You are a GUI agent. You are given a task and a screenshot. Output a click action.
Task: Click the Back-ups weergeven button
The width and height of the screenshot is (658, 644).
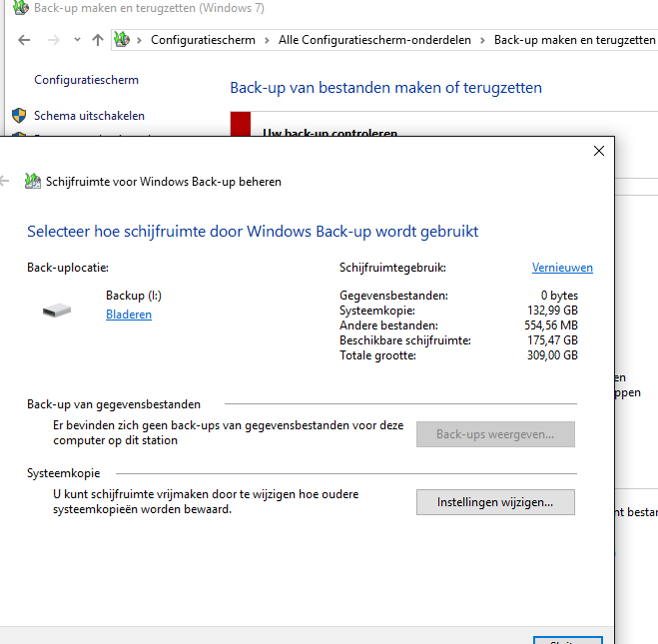pos(495,434)
